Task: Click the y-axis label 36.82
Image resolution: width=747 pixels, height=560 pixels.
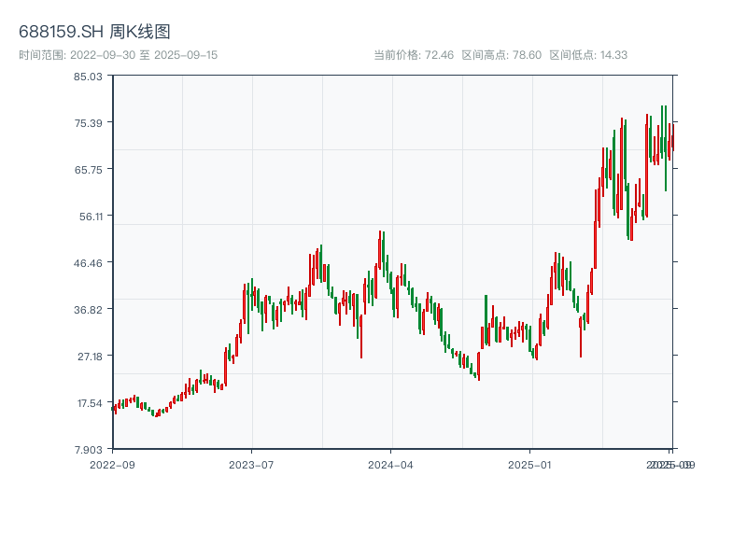Action: 88,310
